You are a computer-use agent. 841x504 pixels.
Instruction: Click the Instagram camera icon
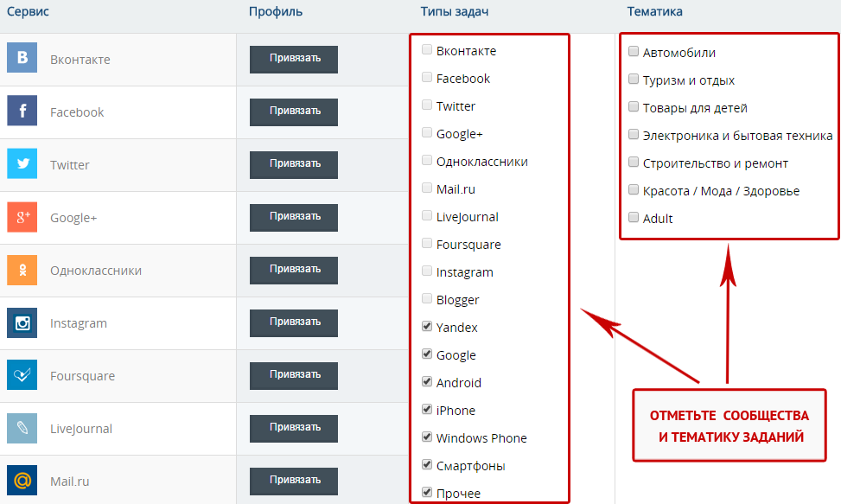tap(22, 322)
